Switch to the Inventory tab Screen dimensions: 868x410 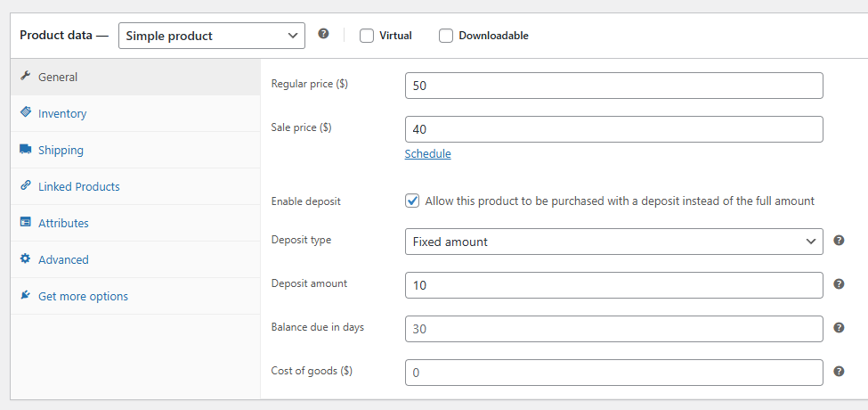[x=135, y=113]
